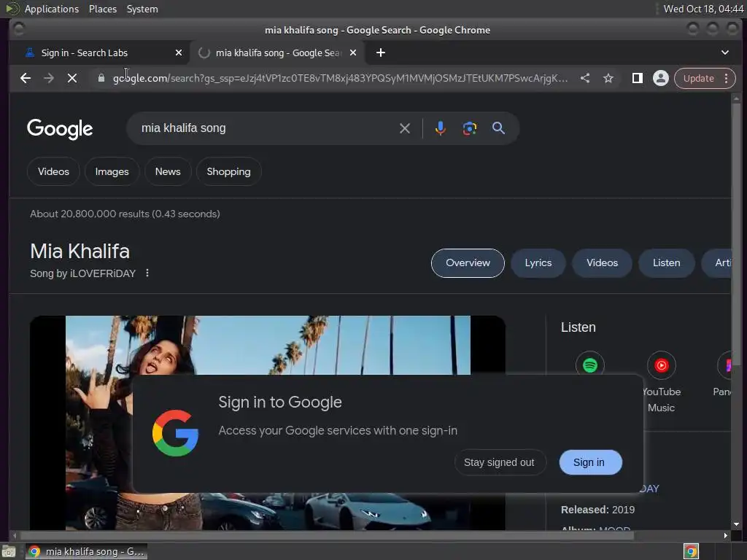Click the lock icon in address bar
The height and width of the screenshot is (560, 747).
(x=101, y=78)
